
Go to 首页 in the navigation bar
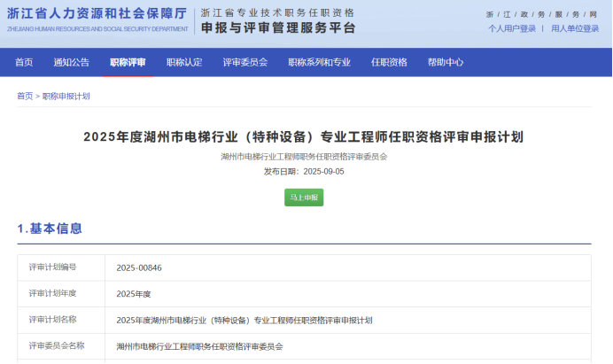(24, 62)
